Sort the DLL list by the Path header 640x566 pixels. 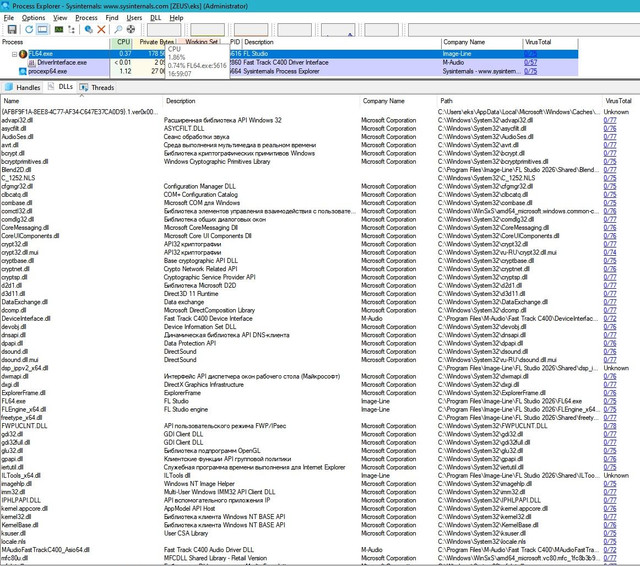click(518, 101)
